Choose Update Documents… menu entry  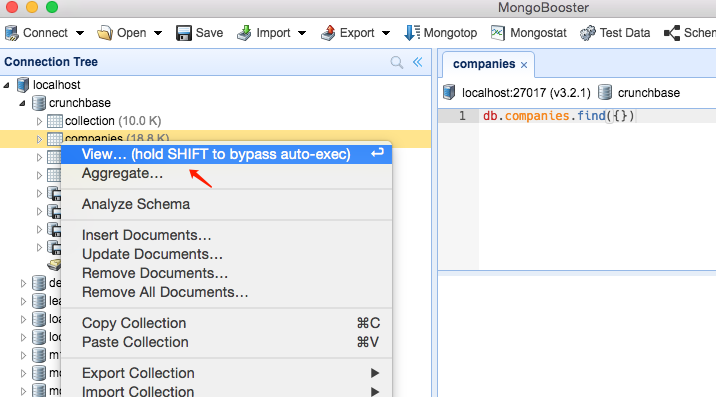tap(226, 254)
